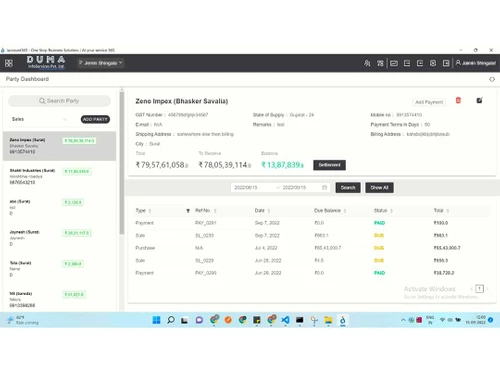Viewport: 500px width, 375px height.
Task: Click Zeno Impex balance amount 13,87,839
Action: [x=282, y=165]
